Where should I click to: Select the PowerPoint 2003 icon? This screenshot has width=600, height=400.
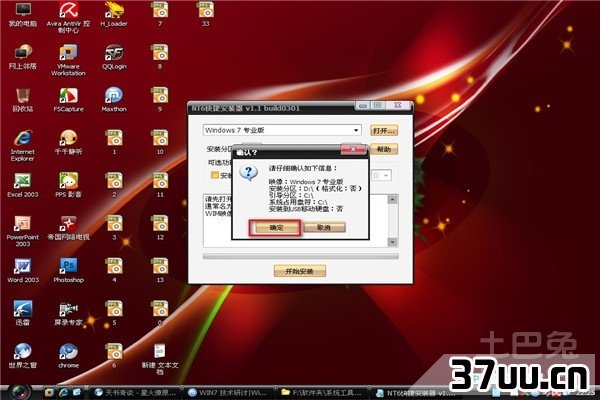click(23, 231)
